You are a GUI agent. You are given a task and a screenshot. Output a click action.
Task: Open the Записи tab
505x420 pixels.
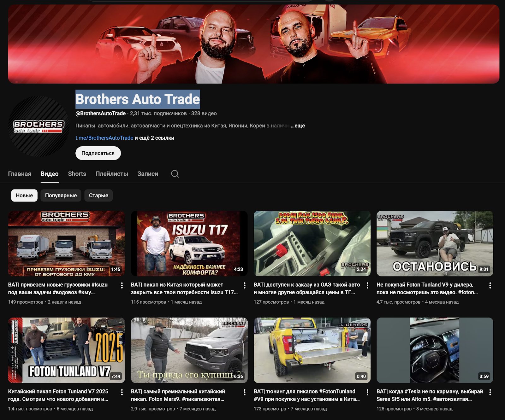(x=148, y=174)
